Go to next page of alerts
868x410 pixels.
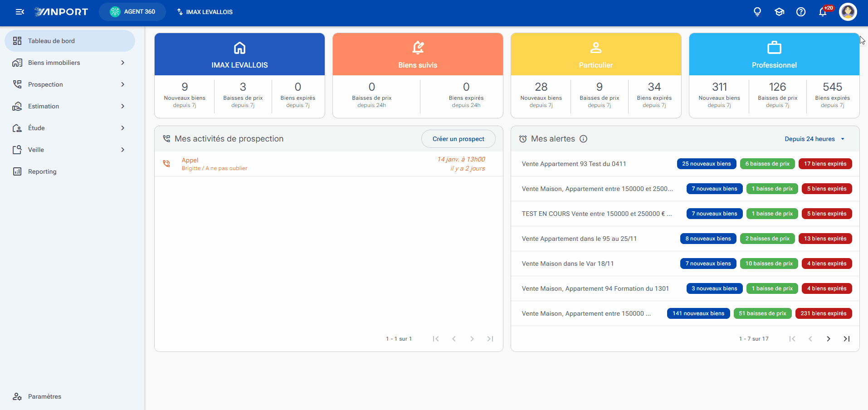829,339
